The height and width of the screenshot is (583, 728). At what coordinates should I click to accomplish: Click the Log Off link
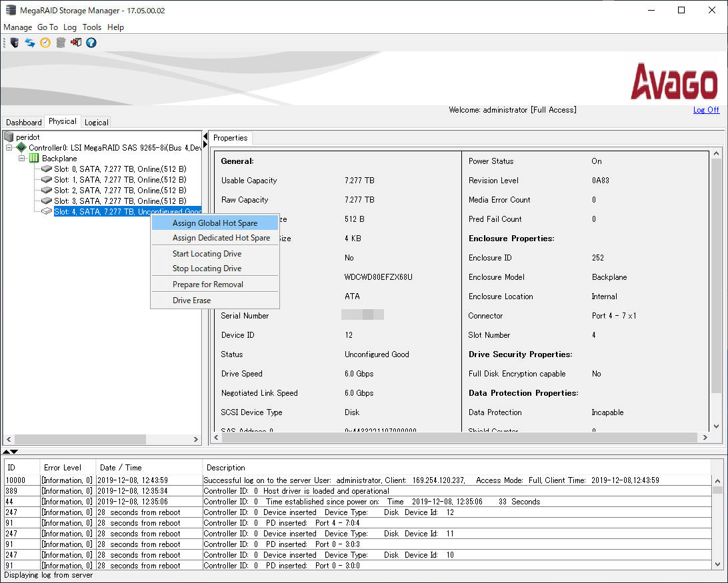(x=706, y=110)
